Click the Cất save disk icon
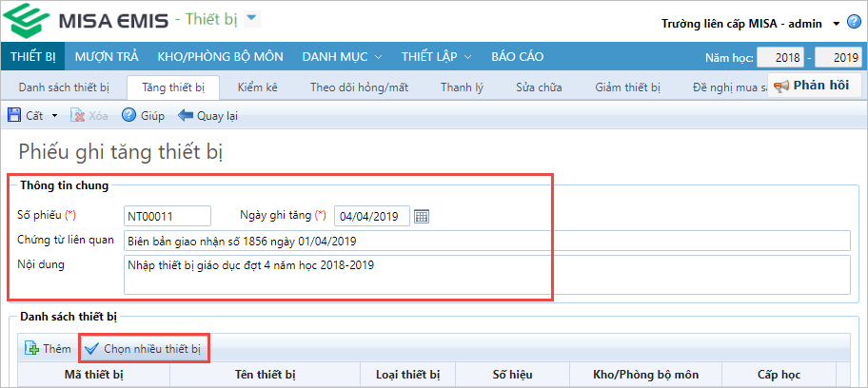Viewport: 868px width, 388px height. tap(13, 115)
